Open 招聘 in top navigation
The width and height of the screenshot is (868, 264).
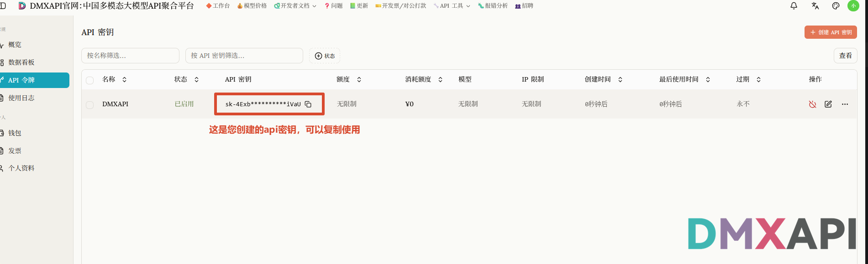point(524,6)
